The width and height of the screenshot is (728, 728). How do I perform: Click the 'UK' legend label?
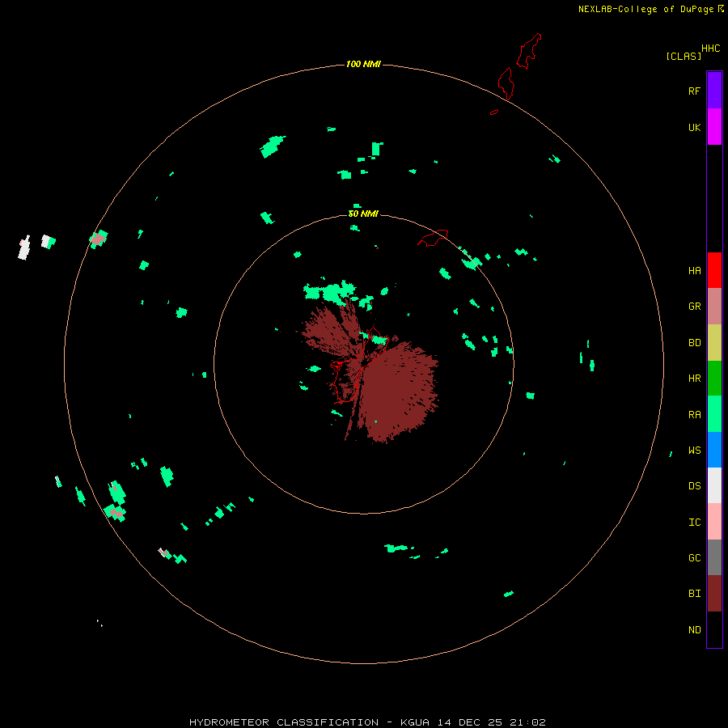(x=694, y=127)
